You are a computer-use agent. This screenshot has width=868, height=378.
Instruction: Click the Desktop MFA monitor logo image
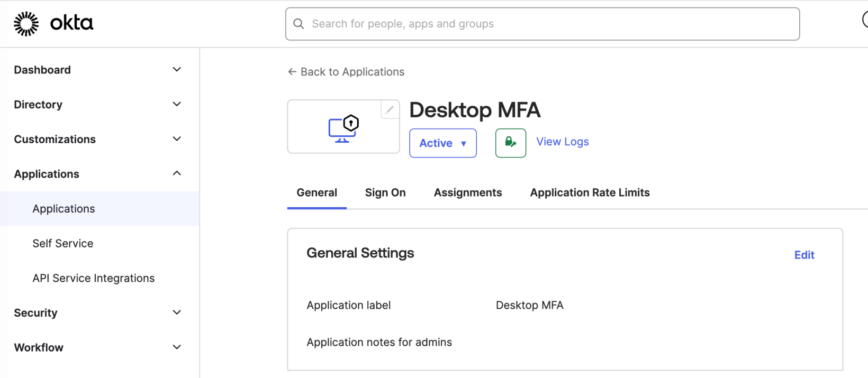tap(343, 129)
